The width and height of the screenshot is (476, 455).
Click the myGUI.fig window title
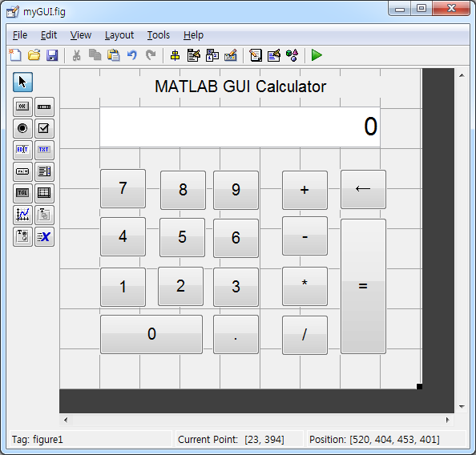point(44,12)
